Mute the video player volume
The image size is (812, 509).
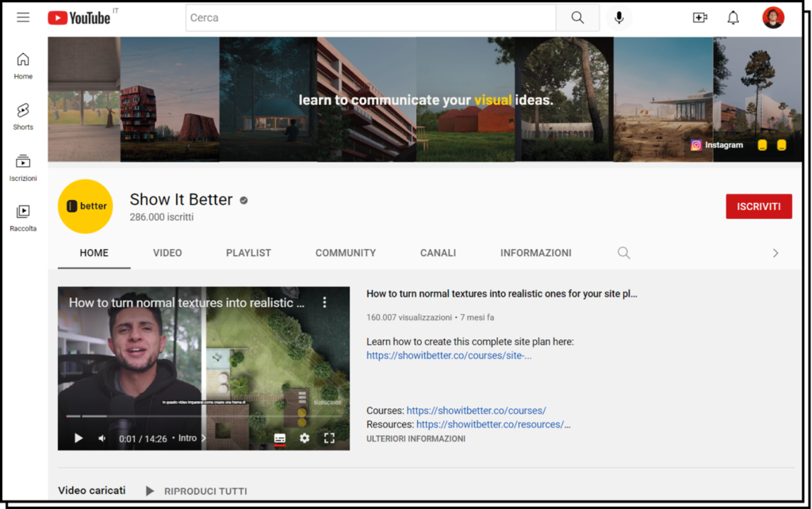point(102,438)
